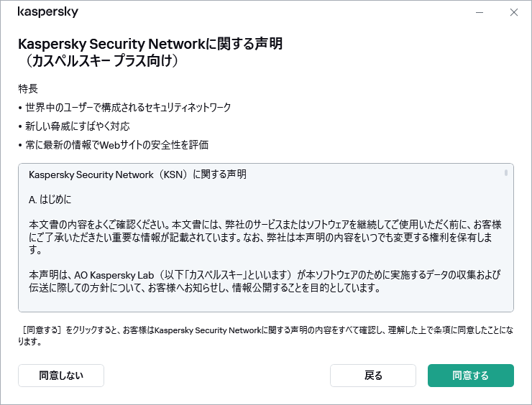This screenshot has width=532, height=405.
Task: Click the empty area at the statement box bottom
Action: [x=264, y=304]
